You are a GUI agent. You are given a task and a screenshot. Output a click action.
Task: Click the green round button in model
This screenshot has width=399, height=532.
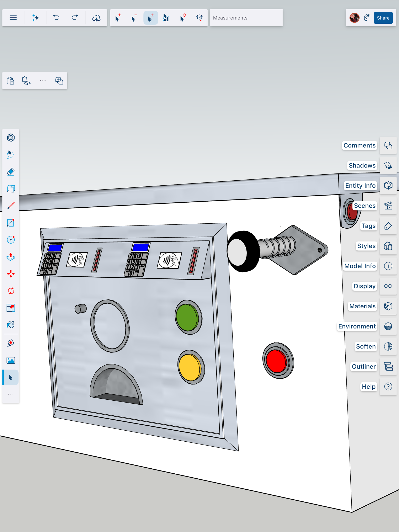pyautogui.click(x=187, y=317)
